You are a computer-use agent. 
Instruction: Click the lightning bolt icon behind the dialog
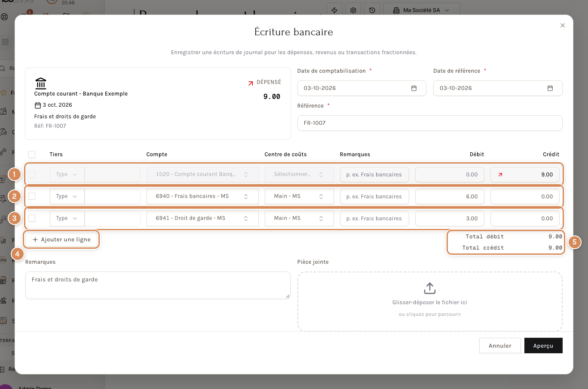pos(334,10)
